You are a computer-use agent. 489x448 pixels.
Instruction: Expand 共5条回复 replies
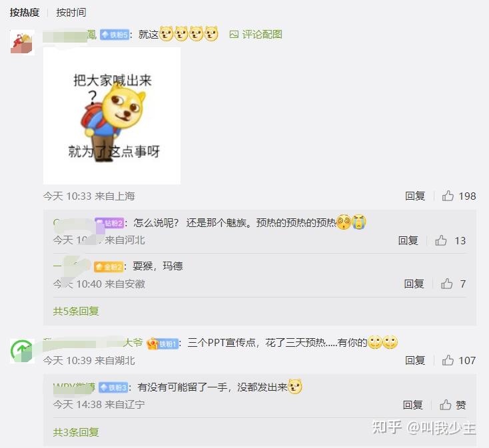(x=76, y=311)
